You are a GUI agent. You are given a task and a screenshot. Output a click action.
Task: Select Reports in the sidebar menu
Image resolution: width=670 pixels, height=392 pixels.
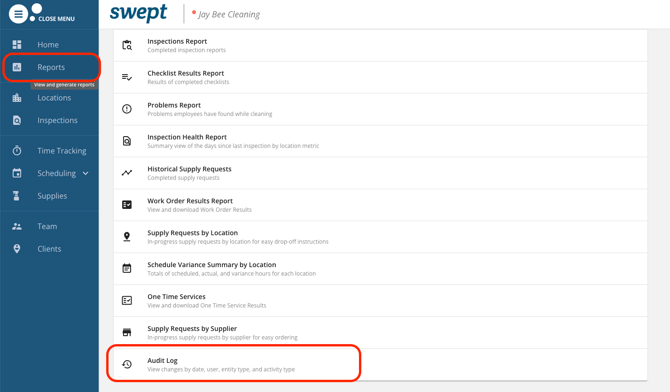pos(50,67)
